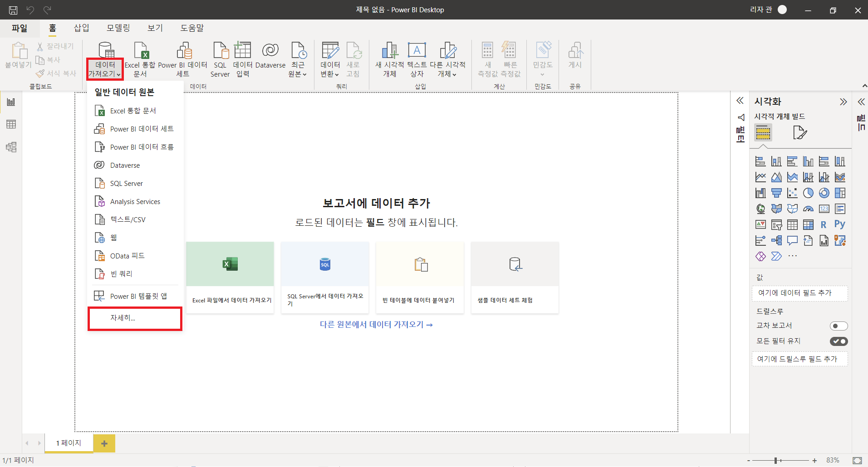Select the pie chart visual icon

808,193
